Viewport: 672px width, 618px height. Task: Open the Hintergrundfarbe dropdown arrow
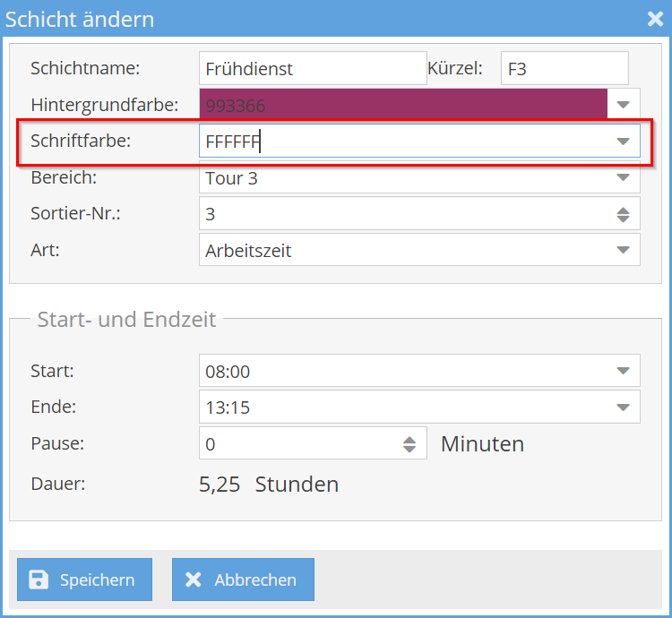point(624,106)
